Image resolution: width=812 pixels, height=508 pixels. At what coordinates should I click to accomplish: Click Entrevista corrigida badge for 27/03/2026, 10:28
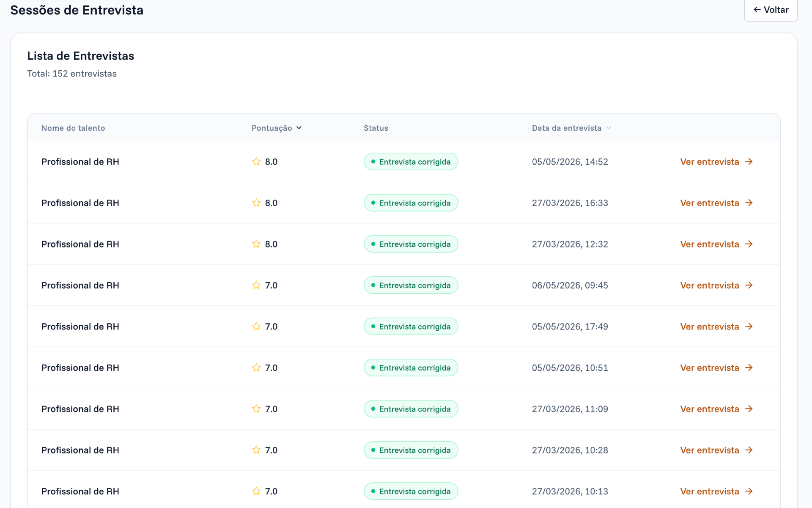[411, 450]
